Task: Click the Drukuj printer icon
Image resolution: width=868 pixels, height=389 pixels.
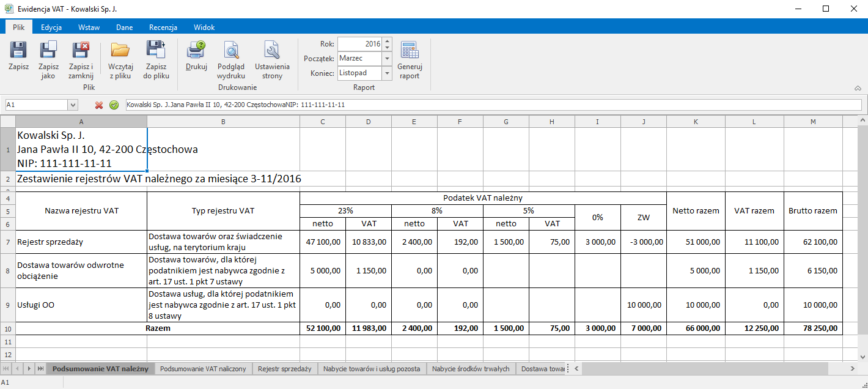Action: 196,51
